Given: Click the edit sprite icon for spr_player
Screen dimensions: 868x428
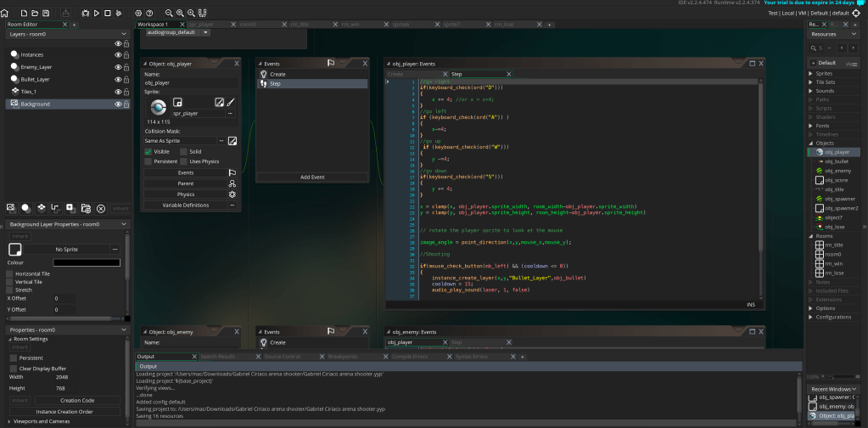Looking at the screenshot, I should (220, 102).
